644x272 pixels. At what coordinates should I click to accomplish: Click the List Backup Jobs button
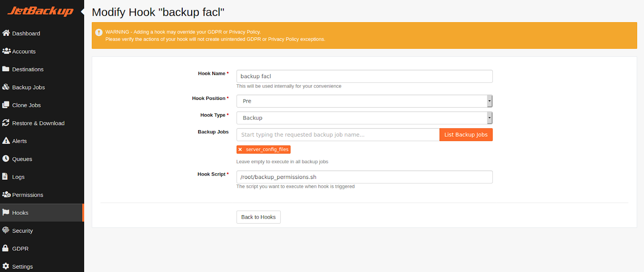[x=466, y=135]
